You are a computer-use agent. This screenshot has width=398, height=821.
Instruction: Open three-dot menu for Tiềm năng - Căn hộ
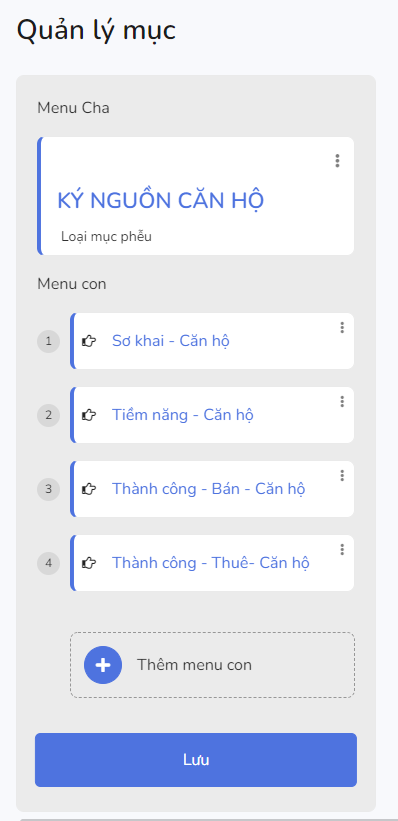tap(342, 402)
